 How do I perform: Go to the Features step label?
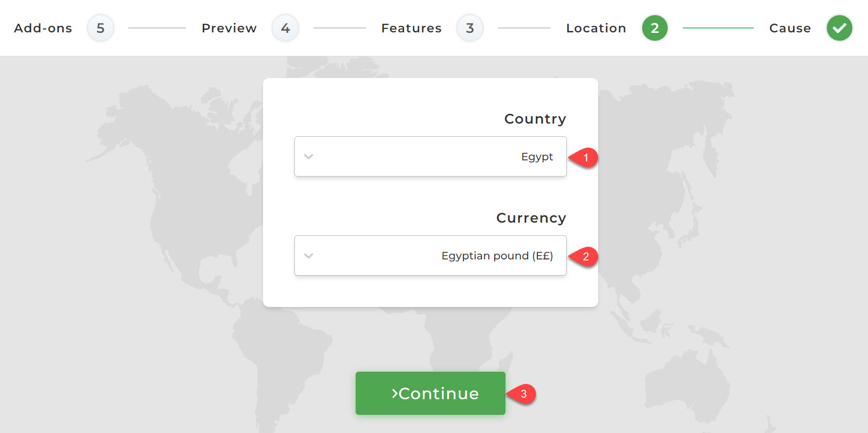point(411,28)
